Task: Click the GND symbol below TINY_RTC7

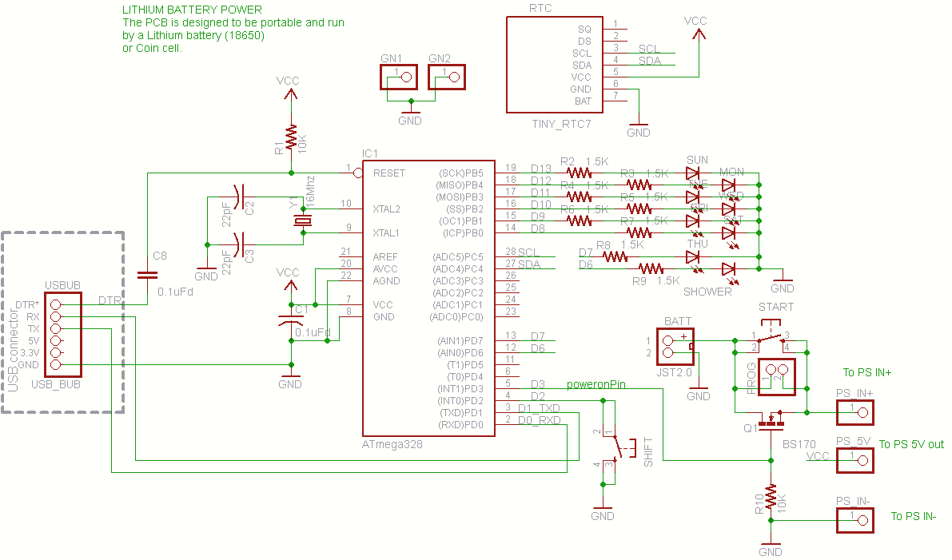Action: pos(638,120)
